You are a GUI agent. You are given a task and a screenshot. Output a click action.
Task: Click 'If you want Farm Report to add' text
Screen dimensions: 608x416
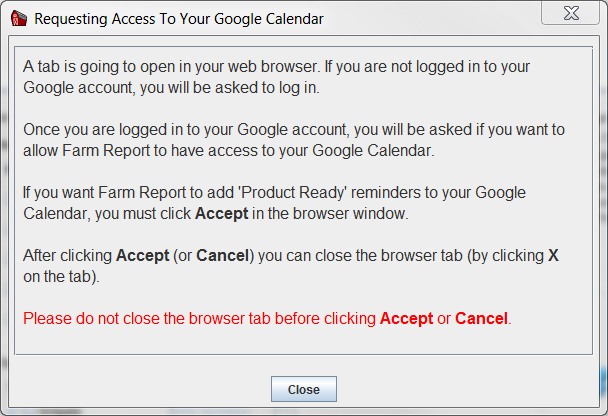click(128, 193)
